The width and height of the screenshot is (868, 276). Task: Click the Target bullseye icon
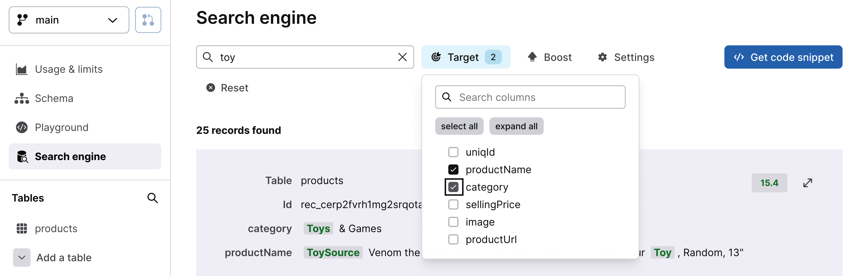click(436, 57)
